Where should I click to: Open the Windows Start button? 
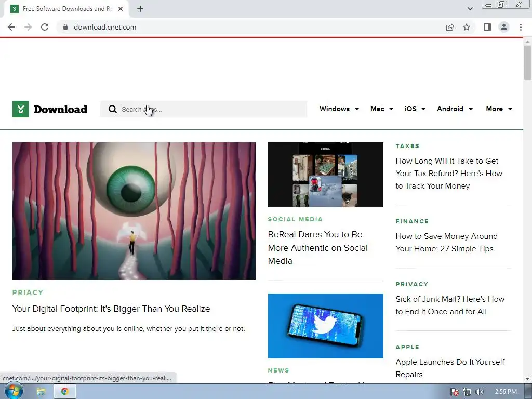[x=14, y=392]
